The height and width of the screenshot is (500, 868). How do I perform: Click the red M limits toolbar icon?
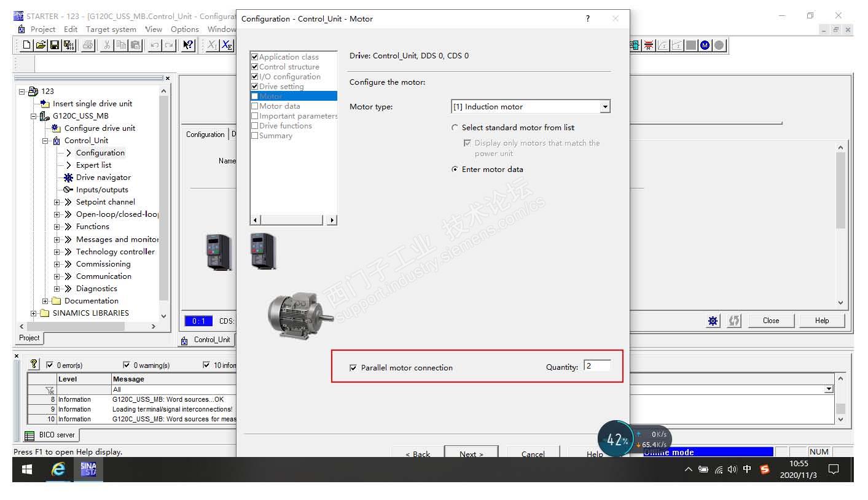coord(649,45)
